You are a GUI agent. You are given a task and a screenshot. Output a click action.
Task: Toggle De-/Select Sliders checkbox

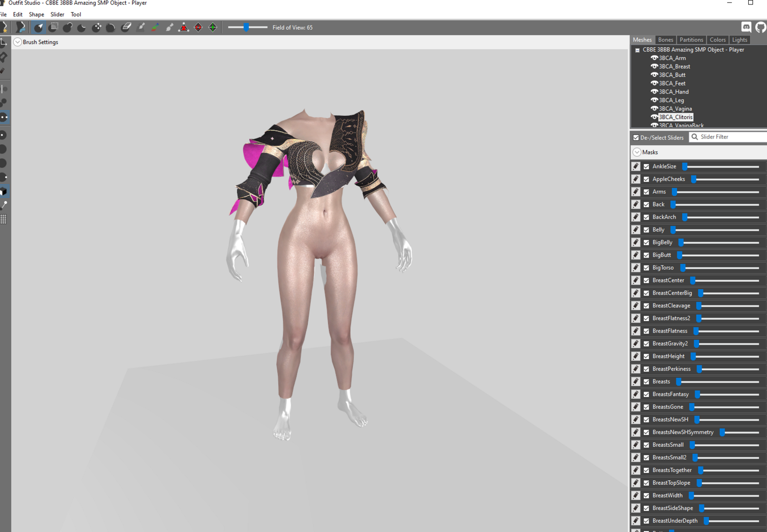tap(636, 137)
